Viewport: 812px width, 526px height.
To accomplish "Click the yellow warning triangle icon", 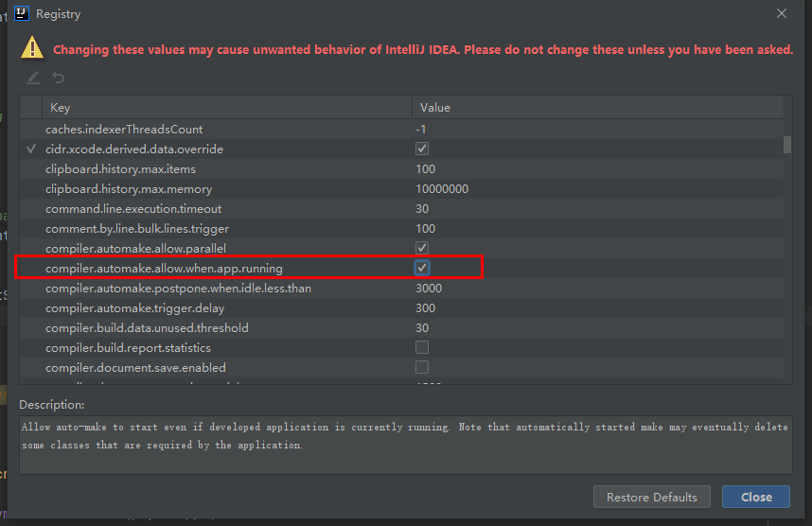I will coord(32,47).
